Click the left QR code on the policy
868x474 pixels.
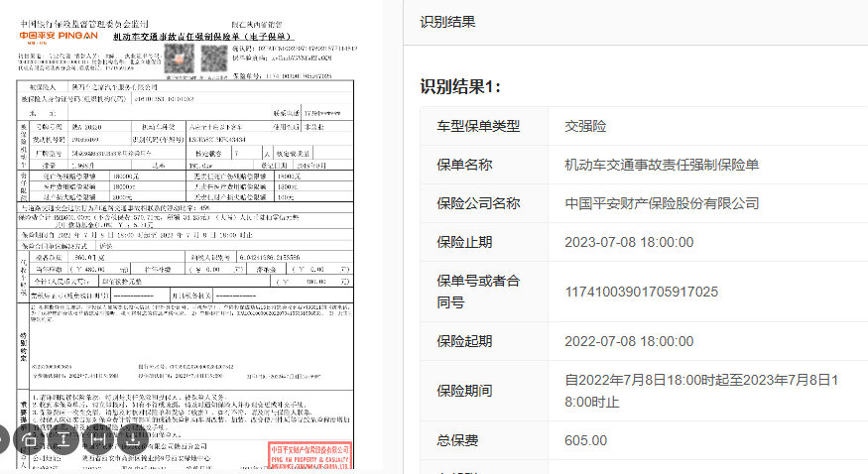[x=179, y=59]
